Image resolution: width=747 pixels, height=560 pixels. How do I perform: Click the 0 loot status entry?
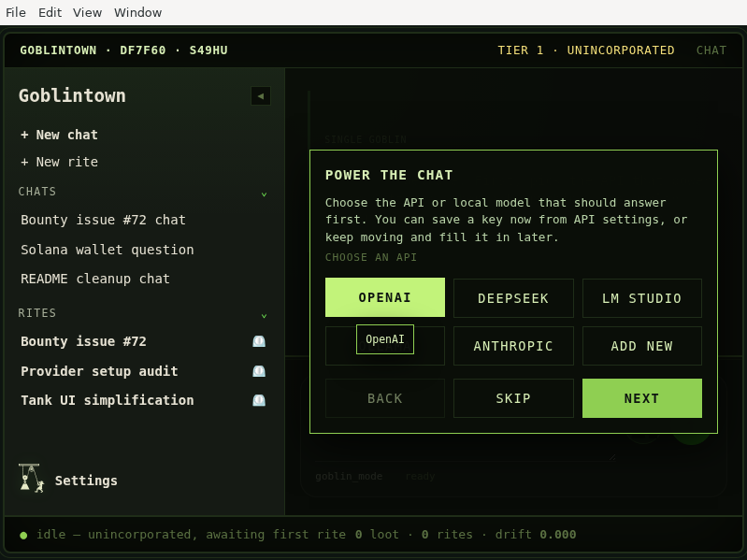377,535
